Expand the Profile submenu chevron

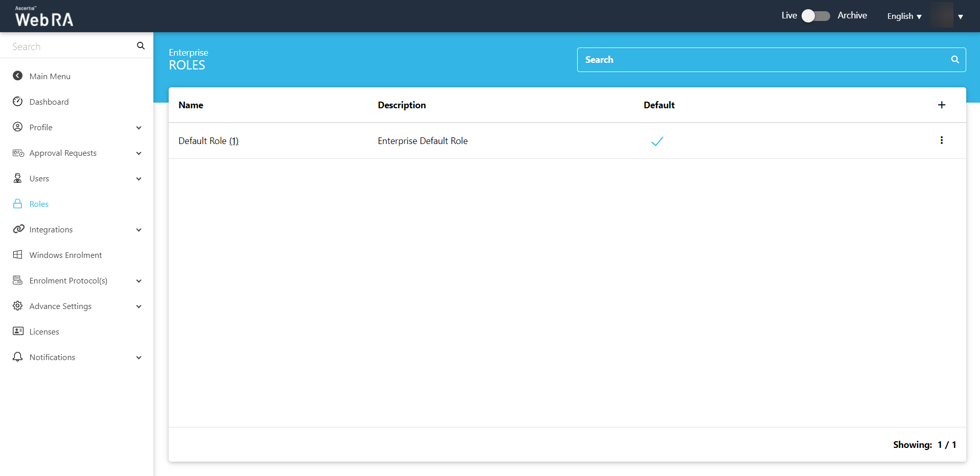click(x=139, y=128)
